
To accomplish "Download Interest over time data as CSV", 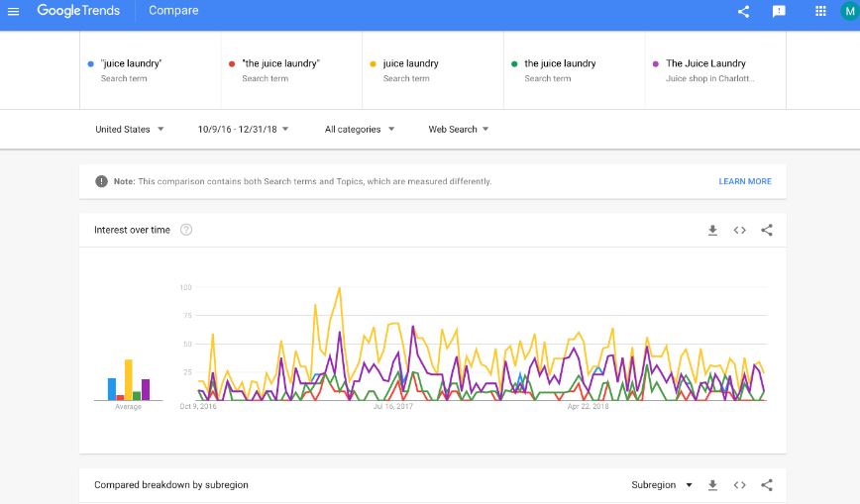I will tap(712, 231).
